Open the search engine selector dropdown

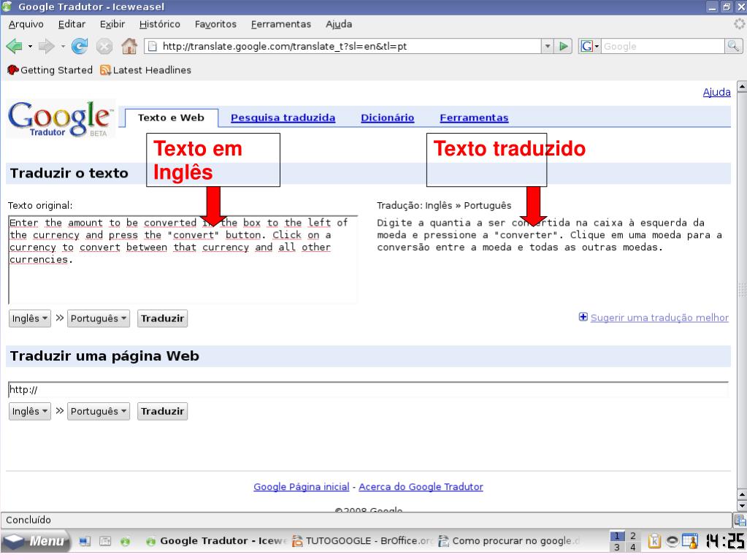[589, 46]
